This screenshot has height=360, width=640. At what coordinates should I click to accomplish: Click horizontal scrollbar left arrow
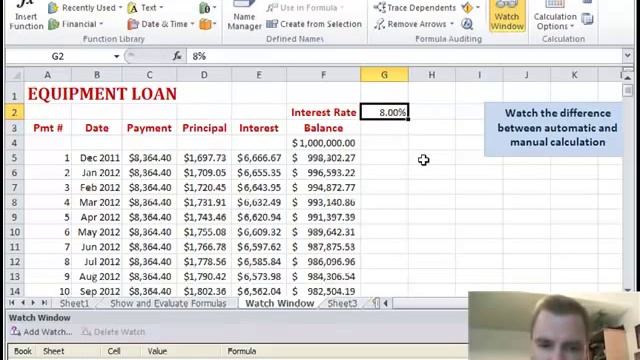[x=386, y=303]
